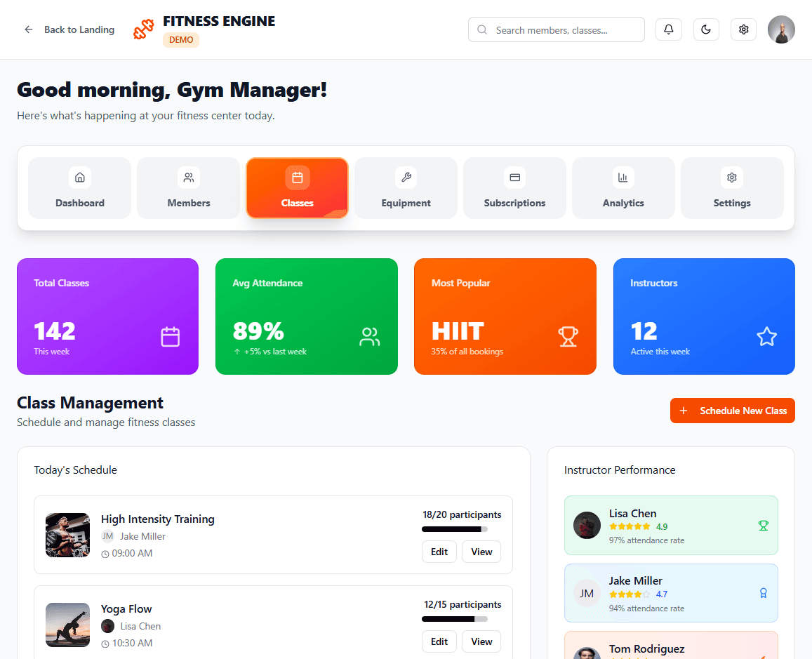Click the Tom Rodriguez instructor name
Viewport: 812px width, 659px height.
(646, 648)
